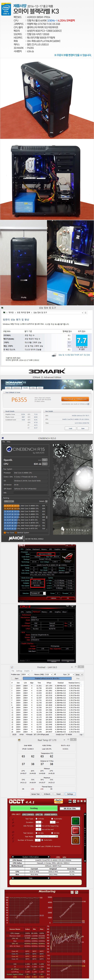Toggle Your Score legend in Cinebench
The height and width of the screenshot is (980, 94).
tap(9, 533)
